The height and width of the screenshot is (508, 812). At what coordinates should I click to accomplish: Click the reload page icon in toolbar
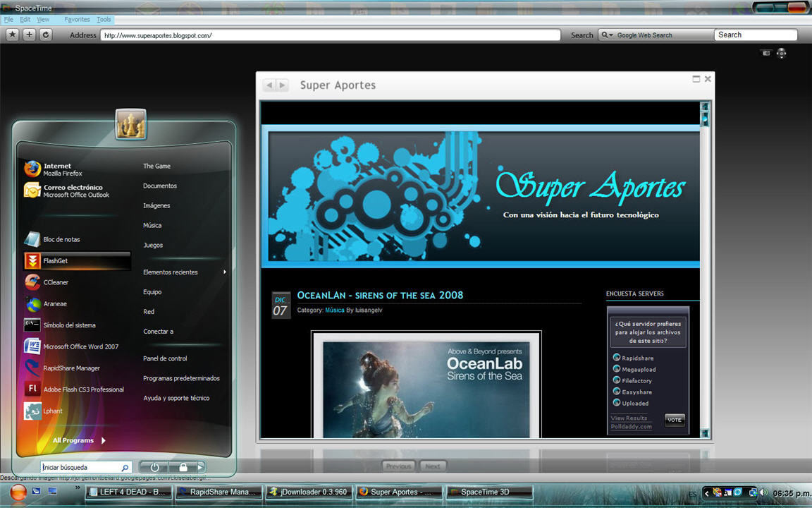[x=46, y=35]
